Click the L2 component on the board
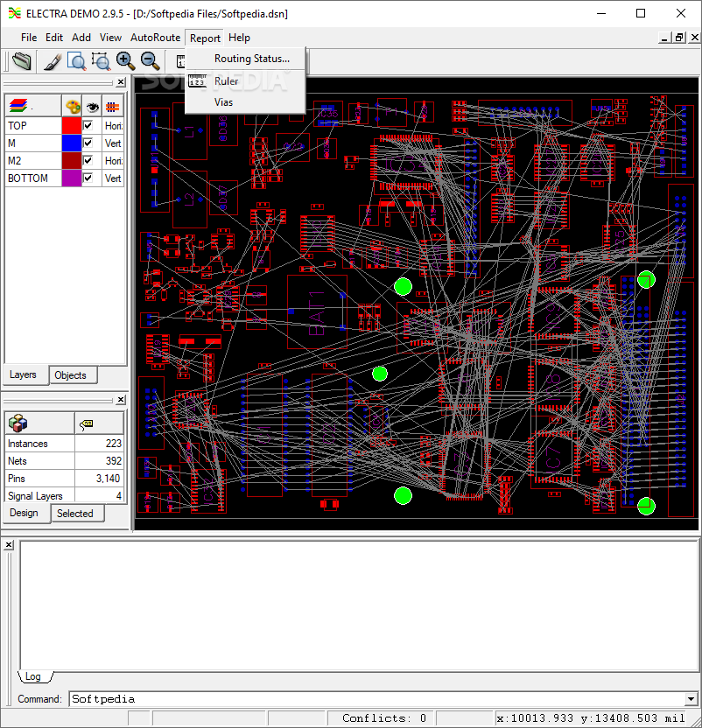 (190, 199)
